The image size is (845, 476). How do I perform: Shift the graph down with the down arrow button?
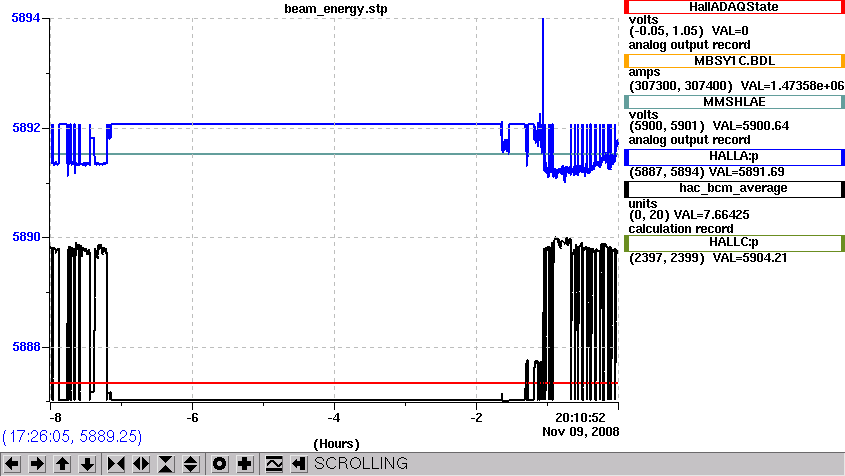[x=87, y=464]
